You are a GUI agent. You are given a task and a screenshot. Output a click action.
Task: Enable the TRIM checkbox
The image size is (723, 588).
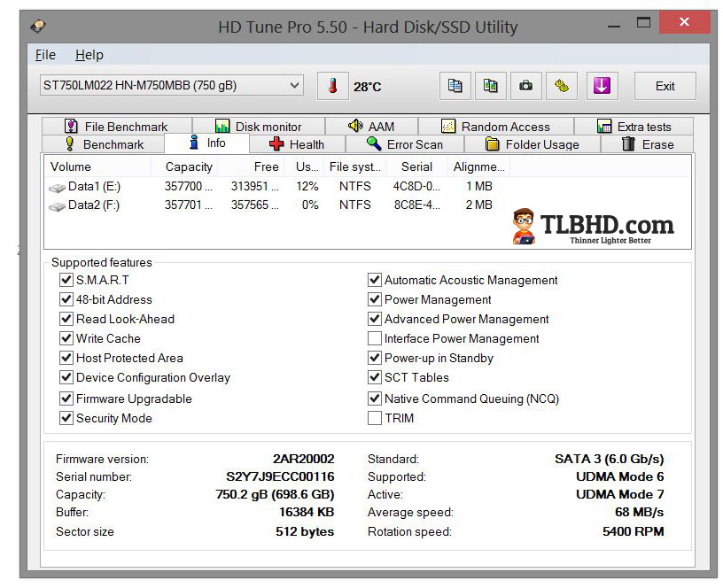click(x=375, y=418)
